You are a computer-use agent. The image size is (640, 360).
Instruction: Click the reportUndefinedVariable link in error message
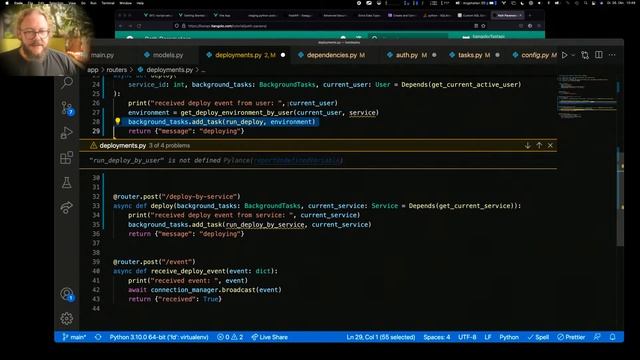coord(298,160)
